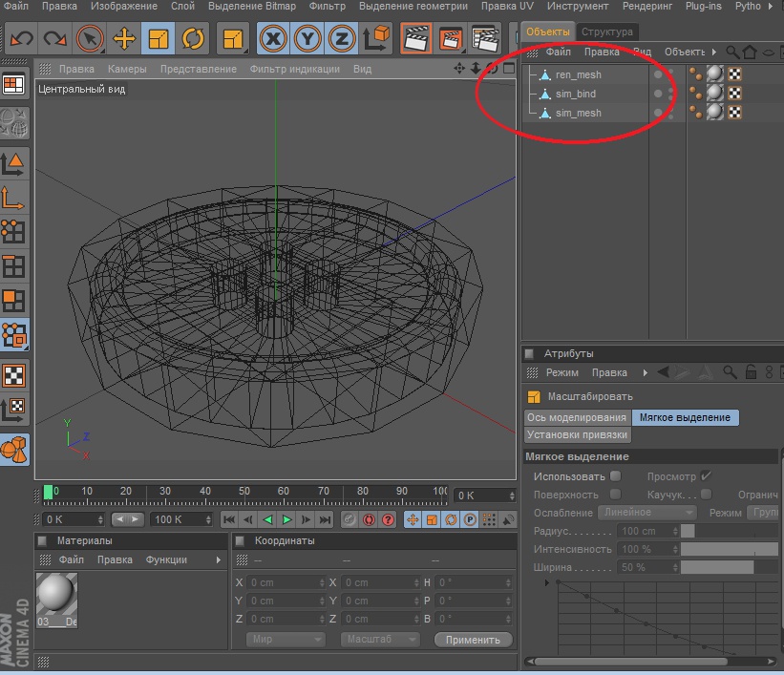
Task: Select the Move tool
Action: (123, 39)
